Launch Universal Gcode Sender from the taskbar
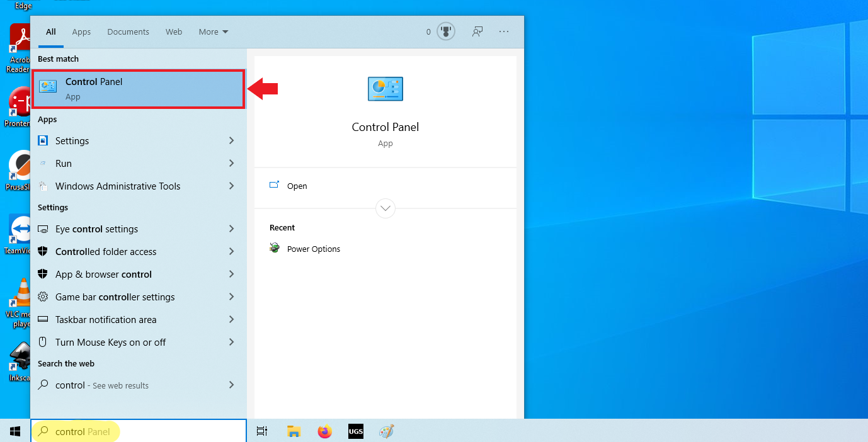 click(355, 431)
